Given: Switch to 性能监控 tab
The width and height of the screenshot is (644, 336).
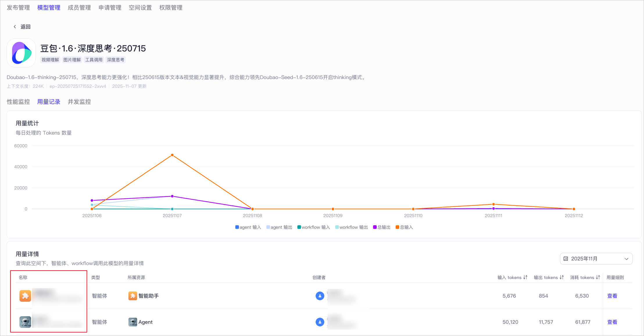Looking at the screenshot, I should [18, 102].
